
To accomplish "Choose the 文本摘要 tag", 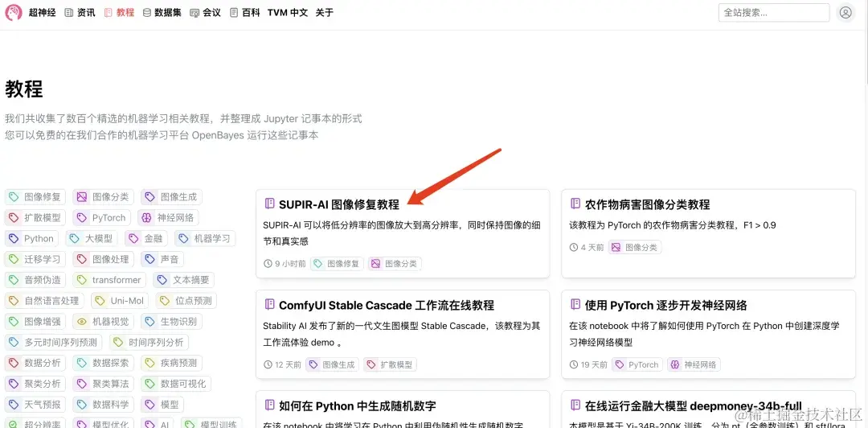I will click(184, 280).
